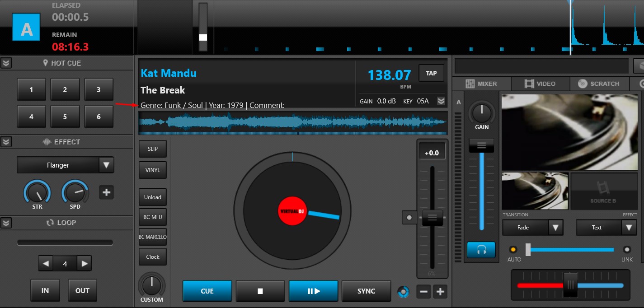Increase loop length with right arrow
The height and width of the screenshot is (308, 644).
84,264
